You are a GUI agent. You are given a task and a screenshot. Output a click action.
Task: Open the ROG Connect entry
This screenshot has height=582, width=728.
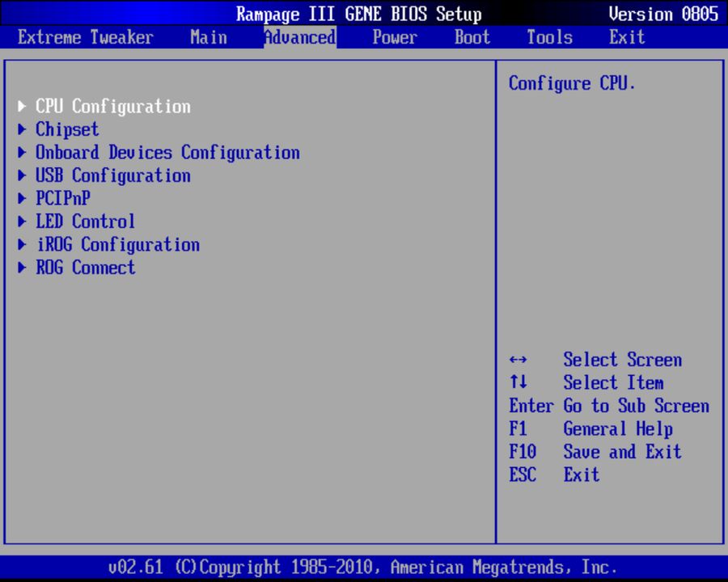tap(86, 268)
